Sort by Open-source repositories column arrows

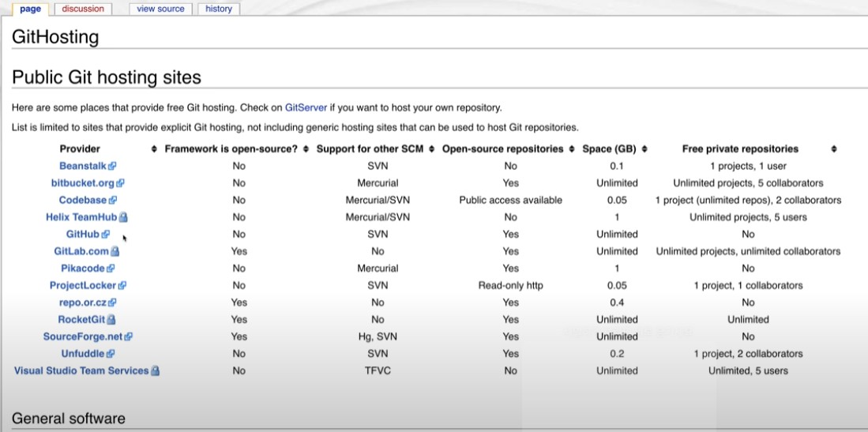[x=572, y=149]
